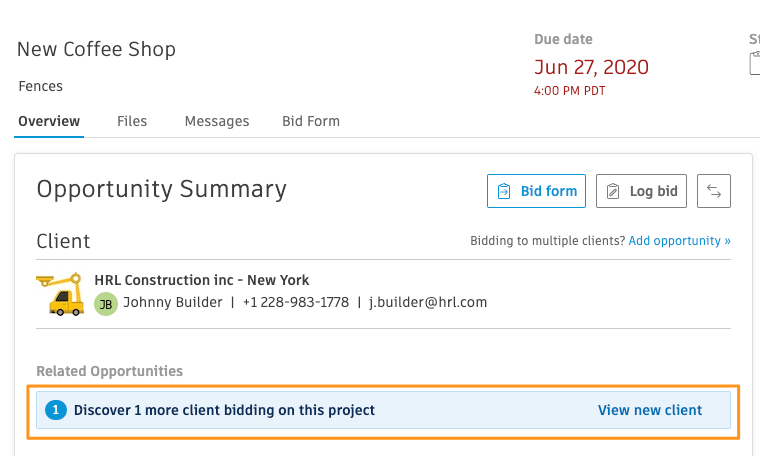Switch to the Messages tab
760x456 pixels.
217,121
